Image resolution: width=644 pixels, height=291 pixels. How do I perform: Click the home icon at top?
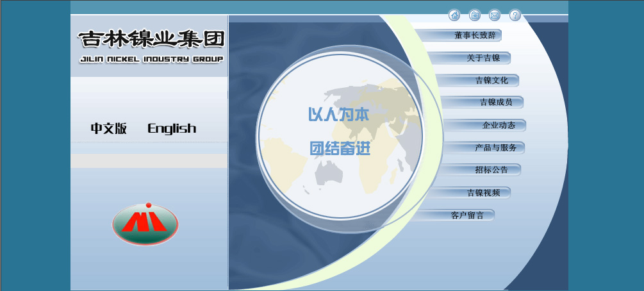coord(454,15)
